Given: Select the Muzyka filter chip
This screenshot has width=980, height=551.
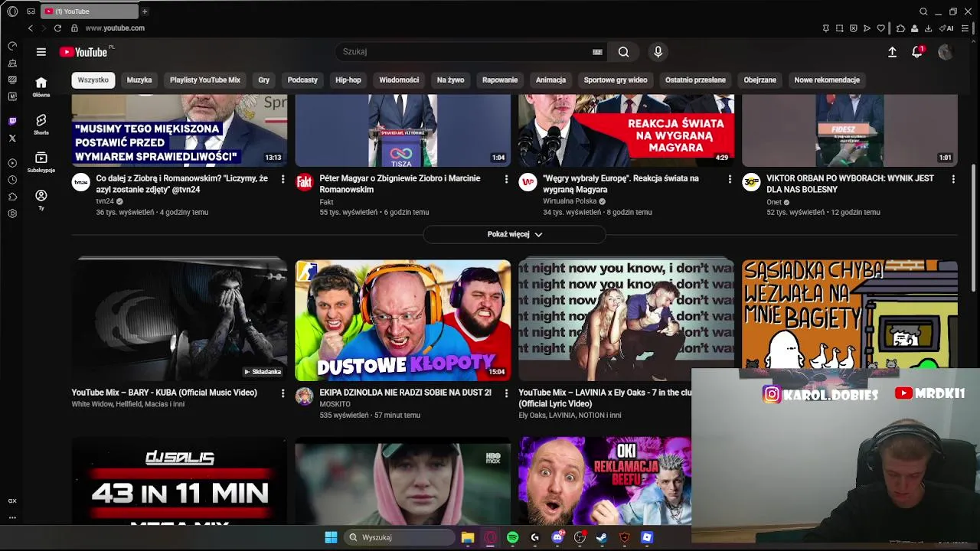Looking at the screenshot, I should coord(139,80).
